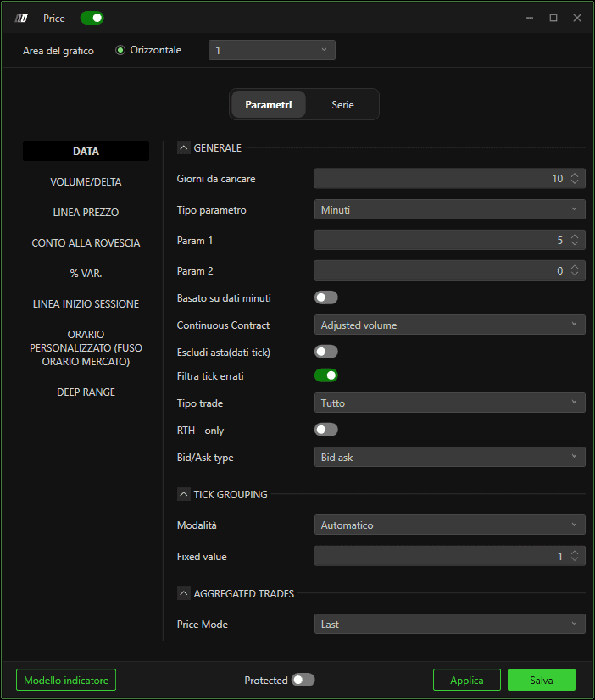Collapse the GENERALE section
Viewport: 595px width, 700px height.
coord(183,147)
